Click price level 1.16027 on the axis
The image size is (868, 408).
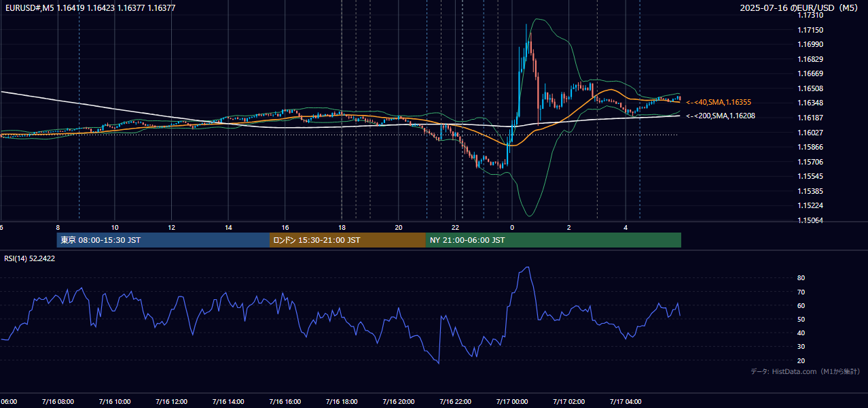click(x=811, y=133)
